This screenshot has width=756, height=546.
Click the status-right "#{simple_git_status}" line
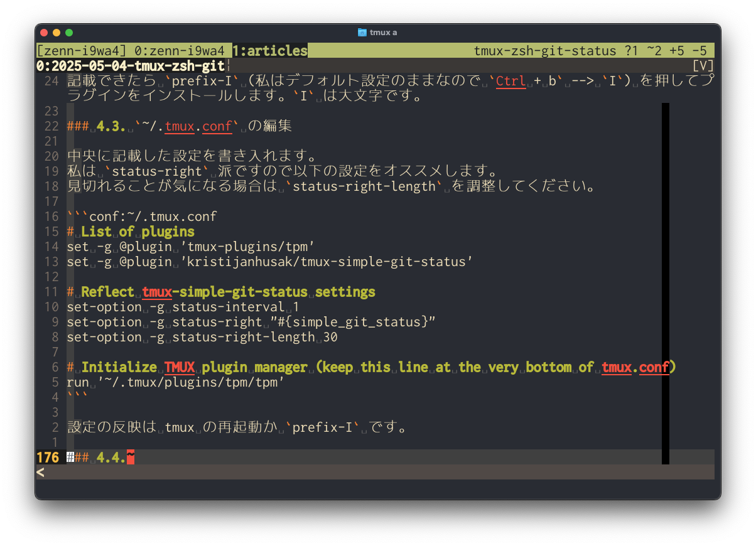tap(251, 322)
